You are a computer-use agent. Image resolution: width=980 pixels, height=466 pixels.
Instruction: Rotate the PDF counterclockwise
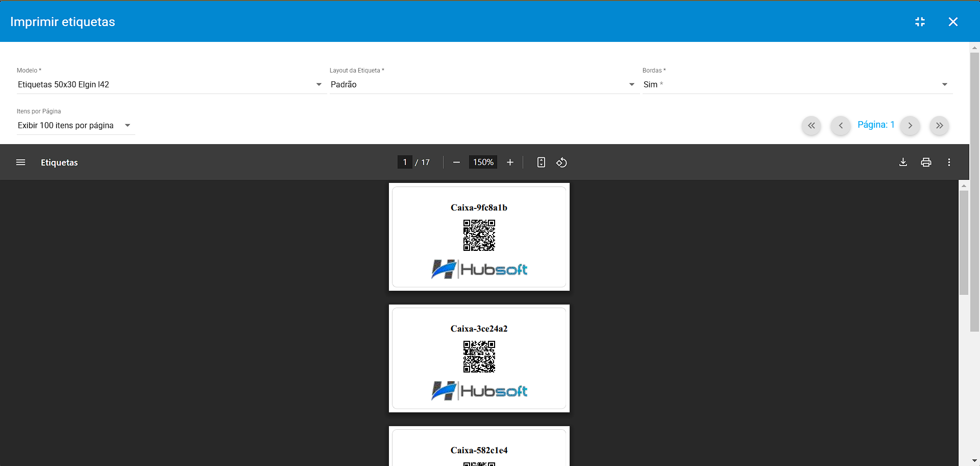(x=561, y=162)
